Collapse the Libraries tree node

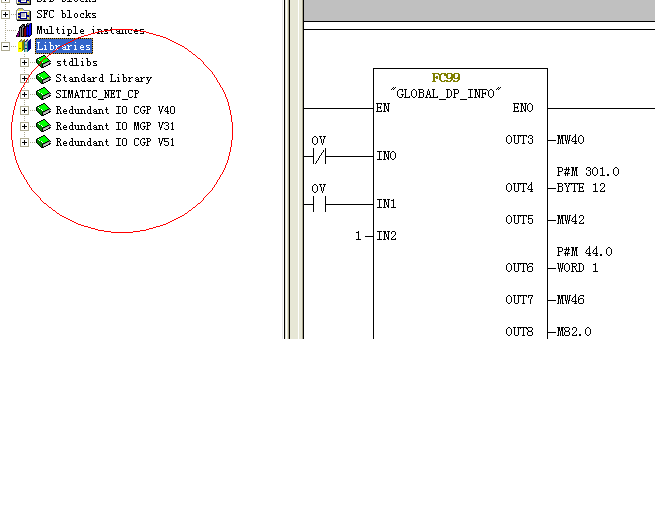[6, 46]
